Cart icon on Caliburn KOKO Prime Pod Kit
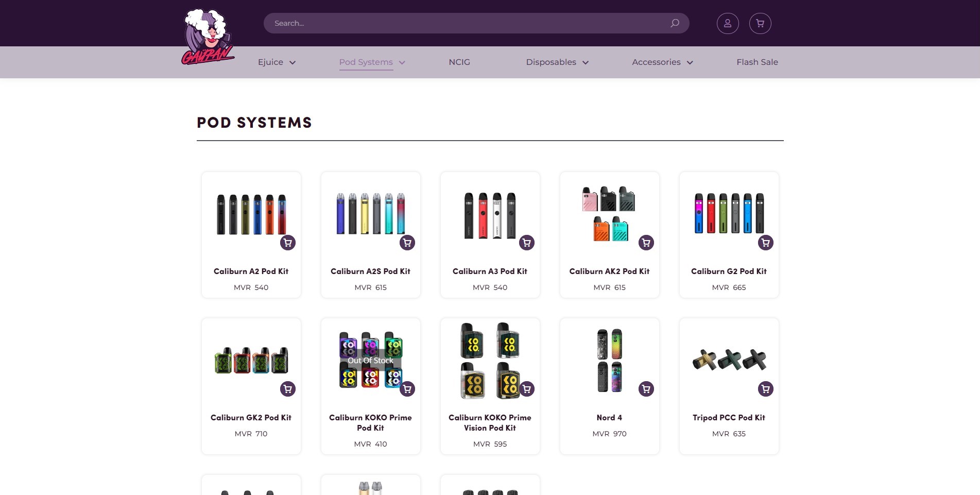 (407, 389)
